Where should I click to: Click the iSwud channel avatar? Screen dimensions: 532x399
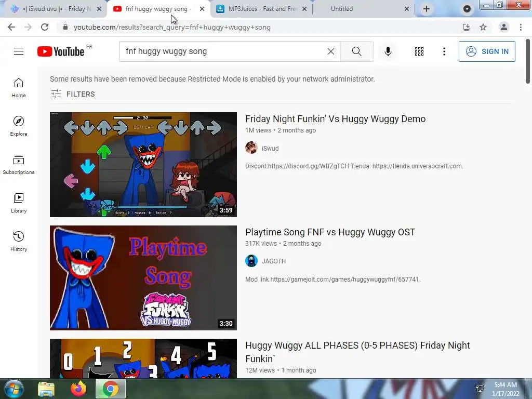[x=251, y=148]
